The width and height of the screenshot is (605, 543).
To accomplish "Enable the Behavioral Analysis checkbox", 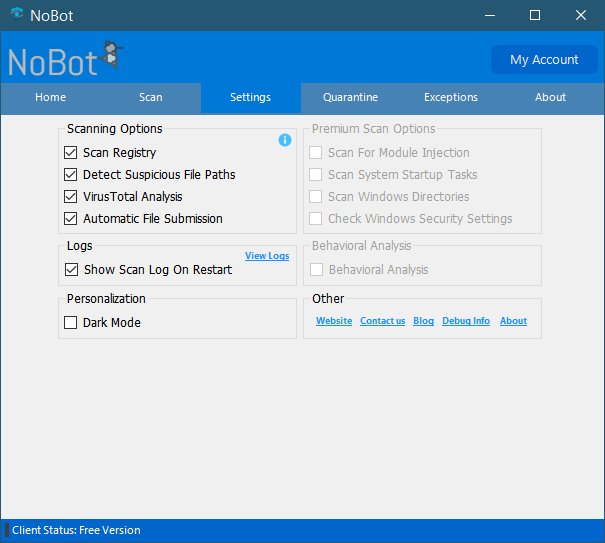I will 316,269.
